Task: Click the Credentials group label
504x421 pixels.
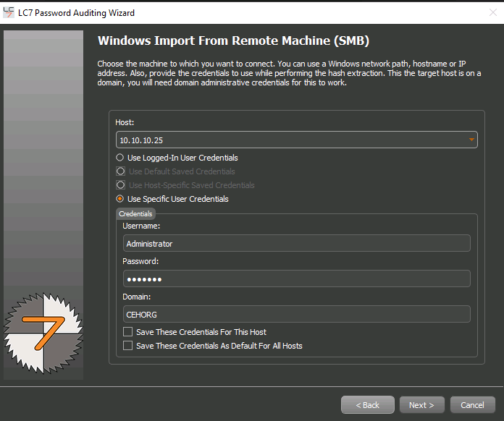Action: tap(135, 214)
